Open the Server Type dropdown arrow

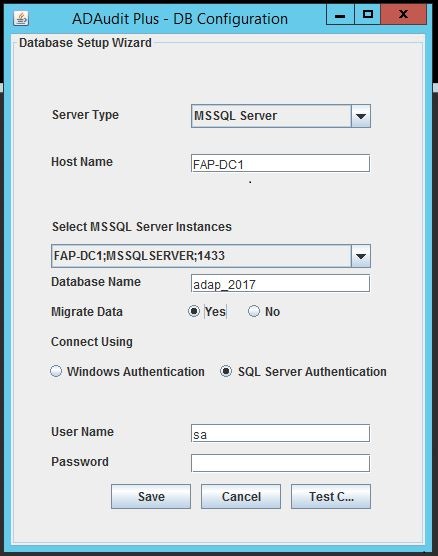[361, 116]
